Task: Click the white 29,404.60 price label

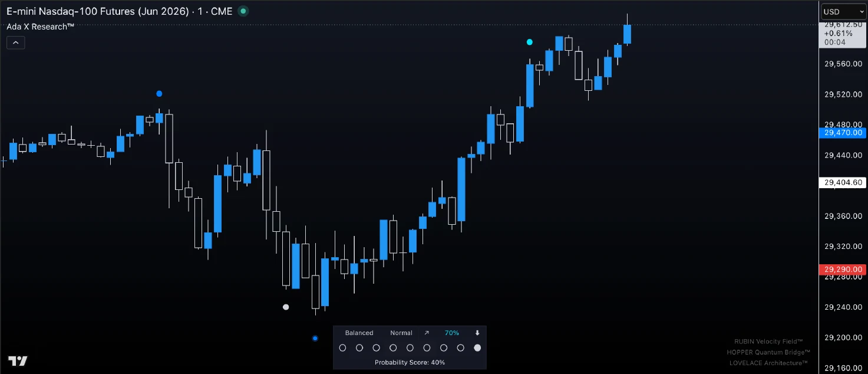Action: pos(843,182)
